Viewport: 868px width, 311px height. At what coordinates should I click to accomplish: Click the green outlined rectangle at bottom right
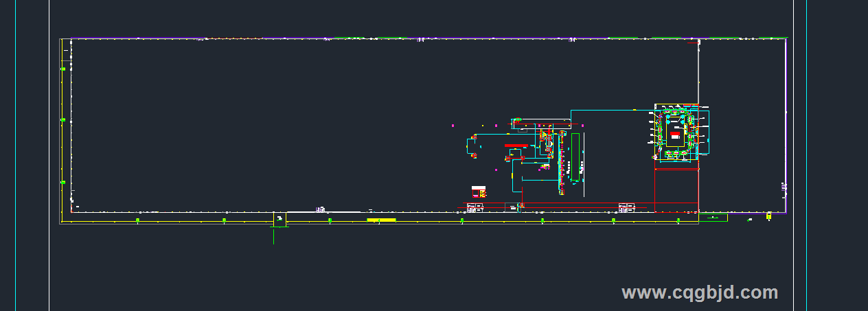pyautogui.click(x=713, y=218)
